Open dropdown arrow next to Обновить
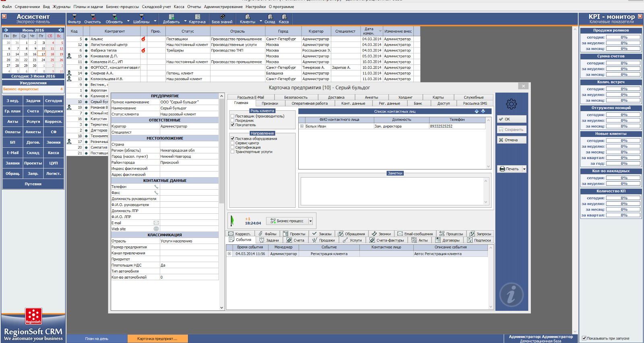Image resolution: width=644 pixels, height=343 pixels. tap(128, 21)
